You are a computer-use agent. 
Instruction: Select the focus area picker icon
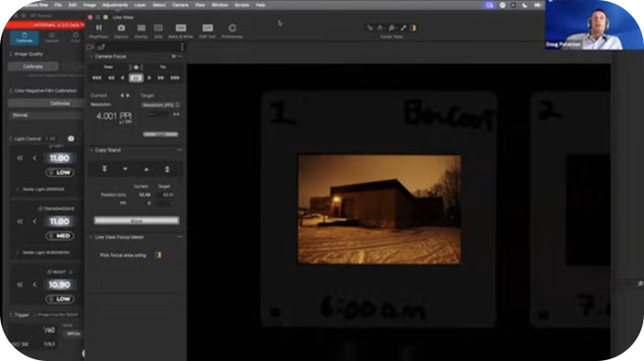click(x=158, y=255)
